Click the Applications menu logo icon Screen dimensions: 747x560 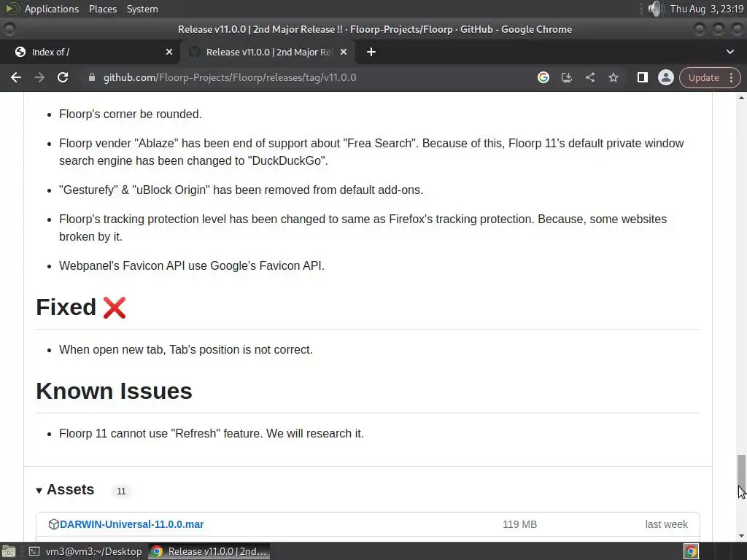point(12,9)
